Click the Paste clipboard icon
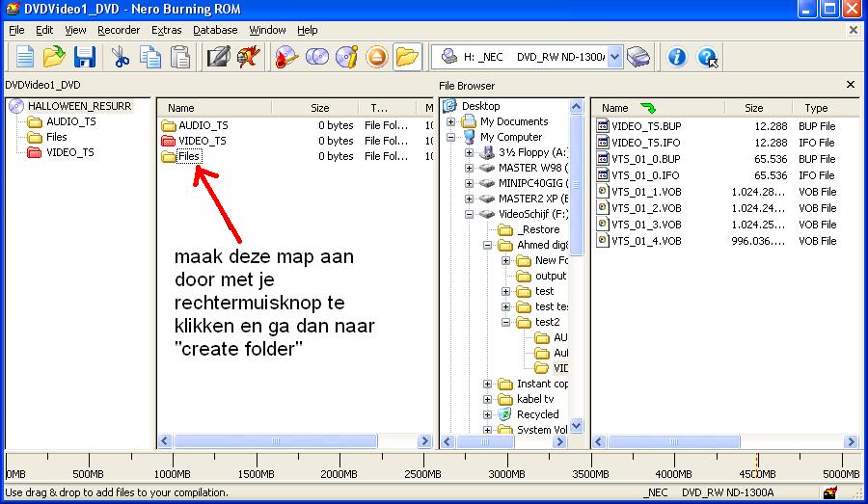Viewport: 868px width, 504px height. coord(180,57)
